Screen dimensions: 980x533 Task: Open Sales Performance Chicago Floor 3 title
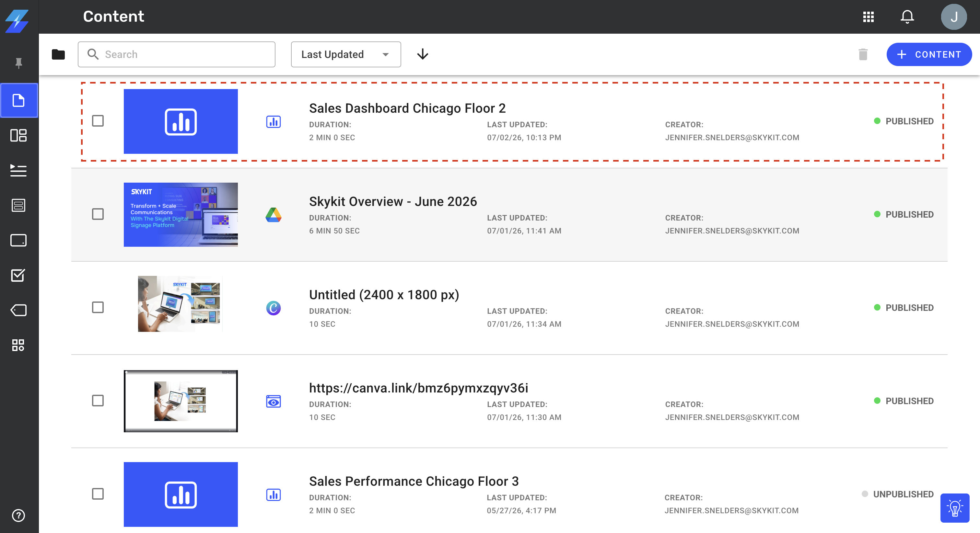(414, 481)
